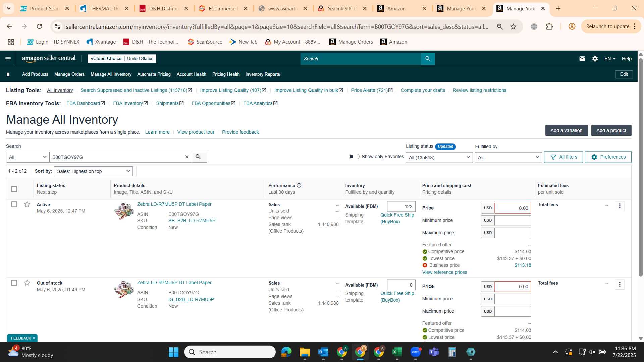The width and height of the screenshot is (644, 362).
Task: Click the Add a product button
Action: 611,130
